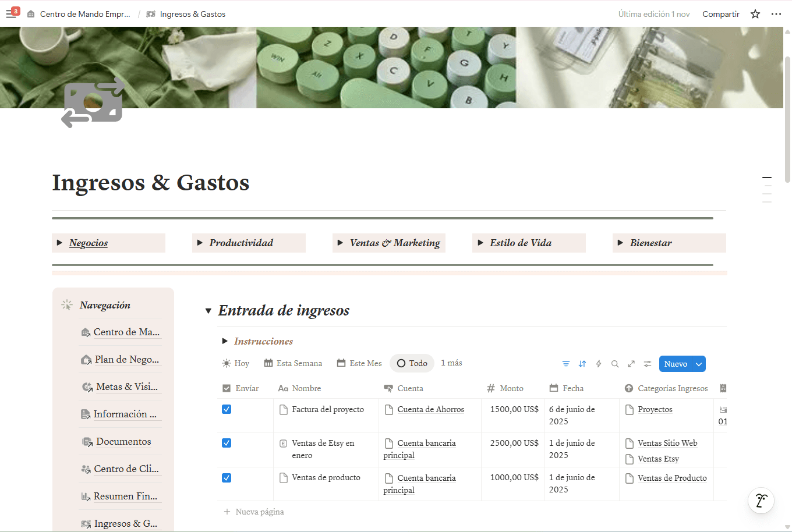The width and height of the screenshot is (792, 532).
Task: Click the sort arrows icon
Action: tap(582, 364)
